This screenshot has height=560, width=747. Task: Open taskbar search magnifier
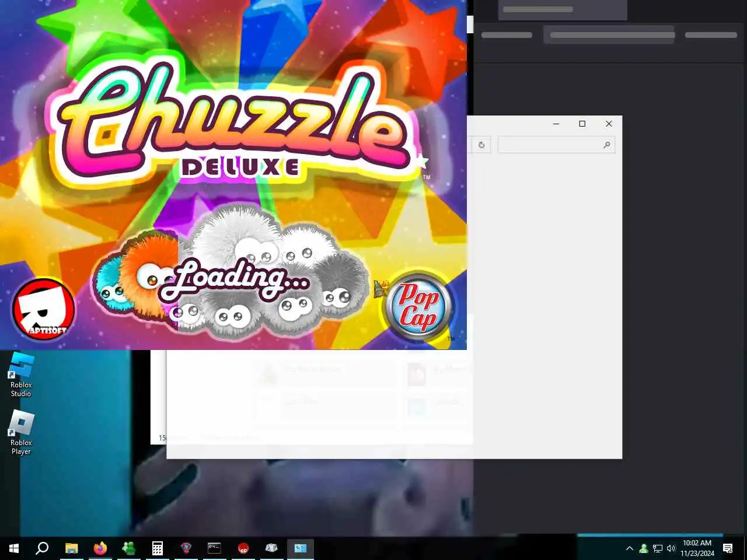click(42, 548)
